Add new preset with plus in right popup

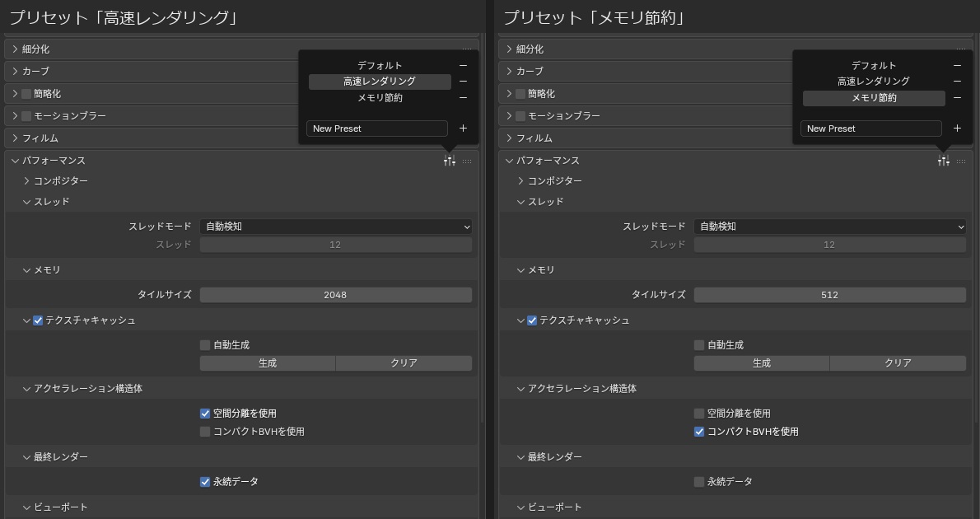coord(958,129)
